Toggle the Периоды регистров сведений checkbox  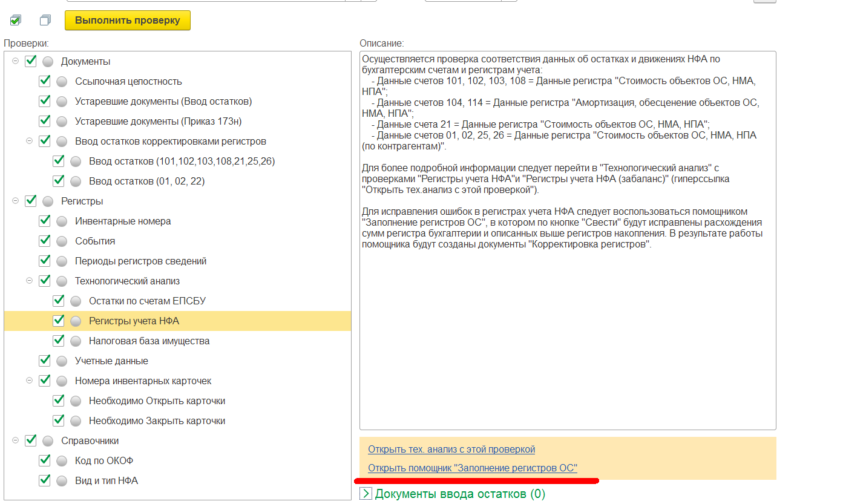[44, 261]
